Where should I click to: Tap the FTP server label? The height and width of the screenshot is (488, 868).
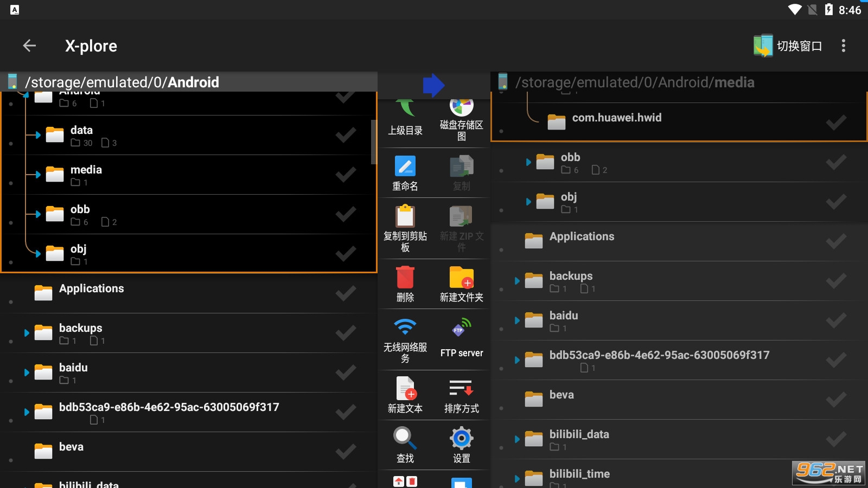462,353
